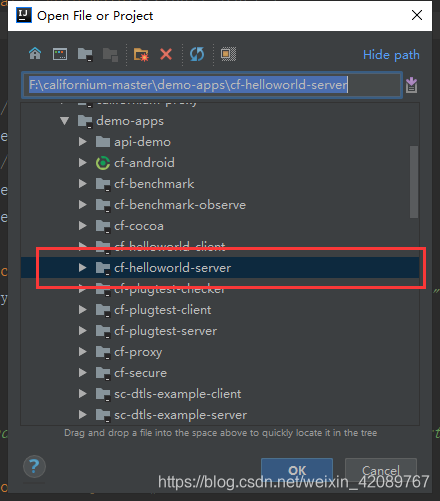Viewport: 440px width, 501px height.
Task: Select the cf-android tree item label
Action: pyautogui.click(x=144, y=163)
